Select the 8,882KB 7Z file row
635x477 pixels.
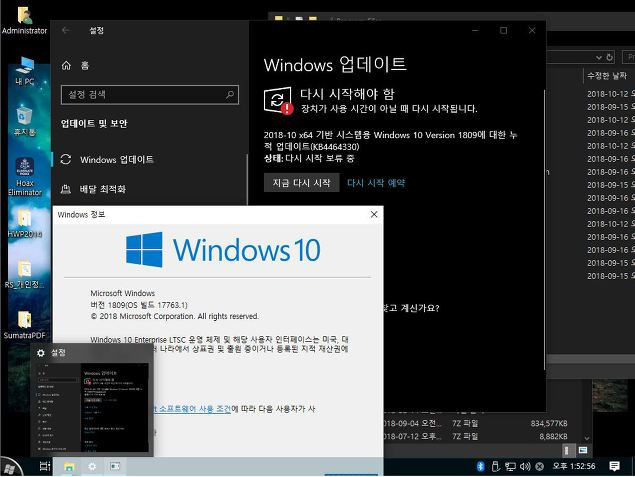click(476, 437)
